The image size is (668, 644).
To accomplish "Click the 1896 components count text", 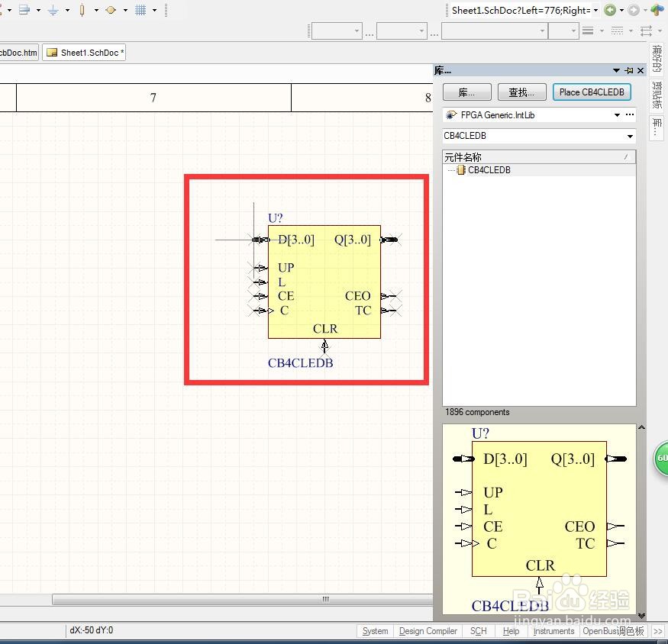I will (x=477, y=412).
